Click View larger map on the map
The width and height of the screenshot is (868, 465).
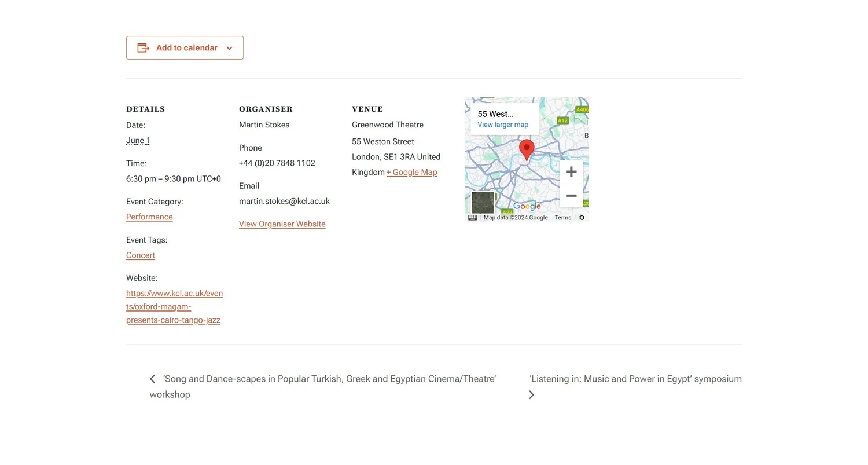pos(503,125)
